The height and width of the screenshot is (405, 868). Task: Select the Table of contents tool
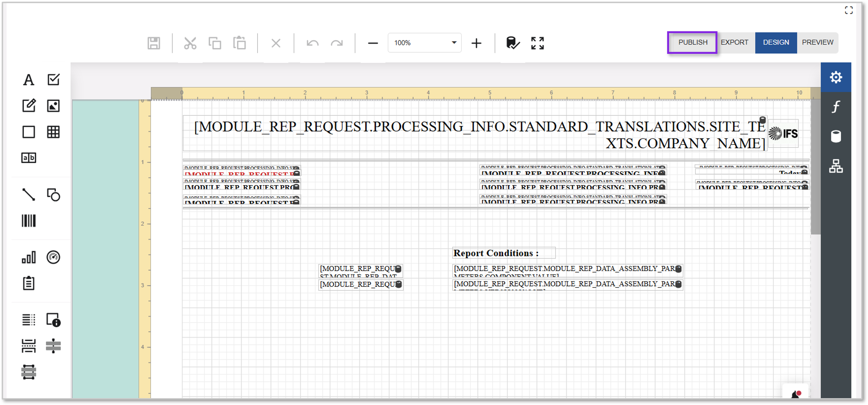point(29,320)
